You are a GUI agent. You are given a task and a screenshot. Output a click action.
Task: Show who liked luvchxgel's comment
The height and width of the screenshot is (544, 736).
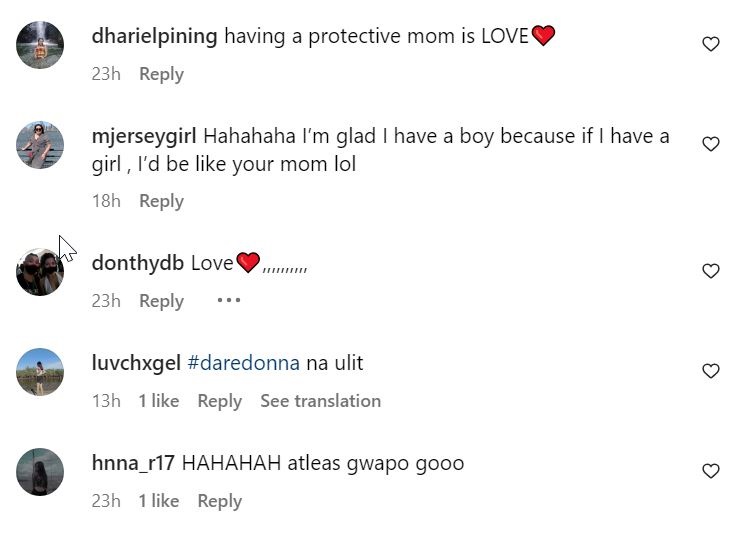(x=158, y=401)
